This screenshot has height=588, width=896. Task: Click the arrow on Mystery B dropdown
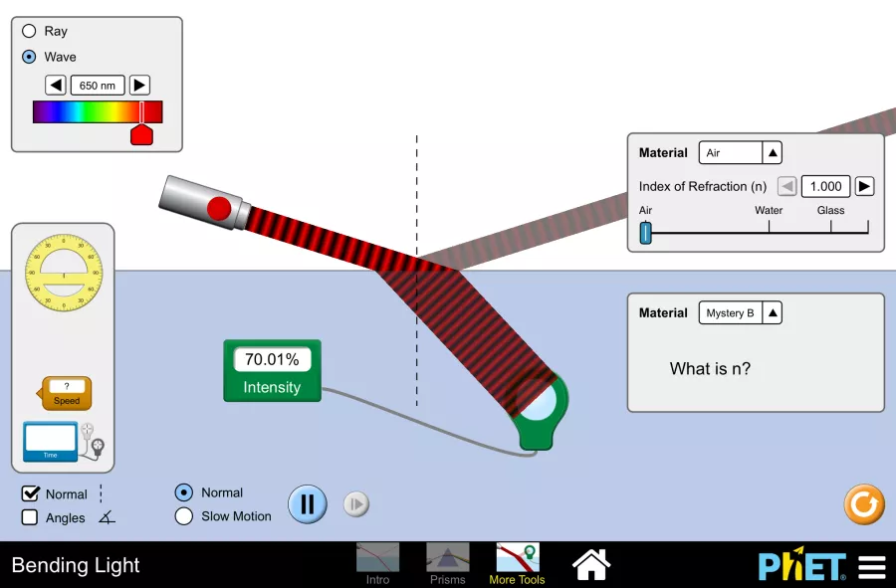coord(772,312)
